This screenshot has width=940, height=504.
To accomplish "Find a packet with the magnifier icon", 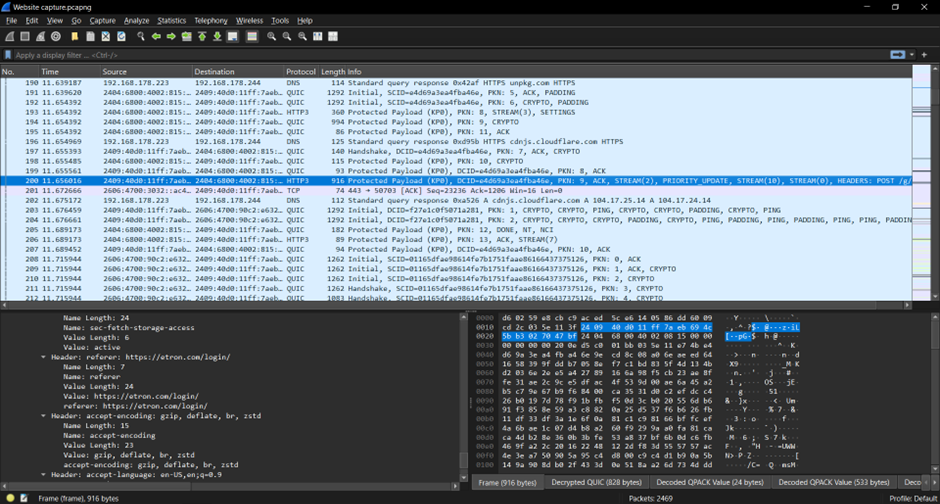I will tap(141, 37).
